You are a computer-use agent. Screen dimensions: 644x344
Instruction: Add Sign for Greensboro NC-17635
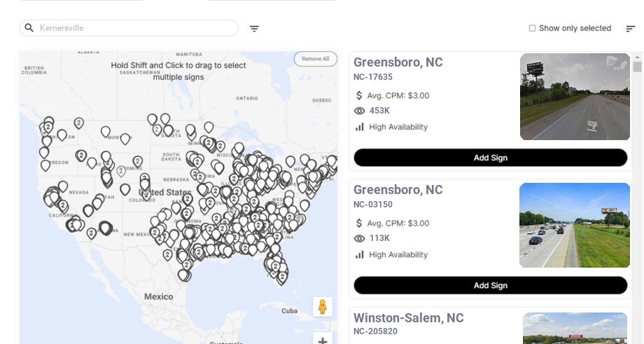coord(490,158)
